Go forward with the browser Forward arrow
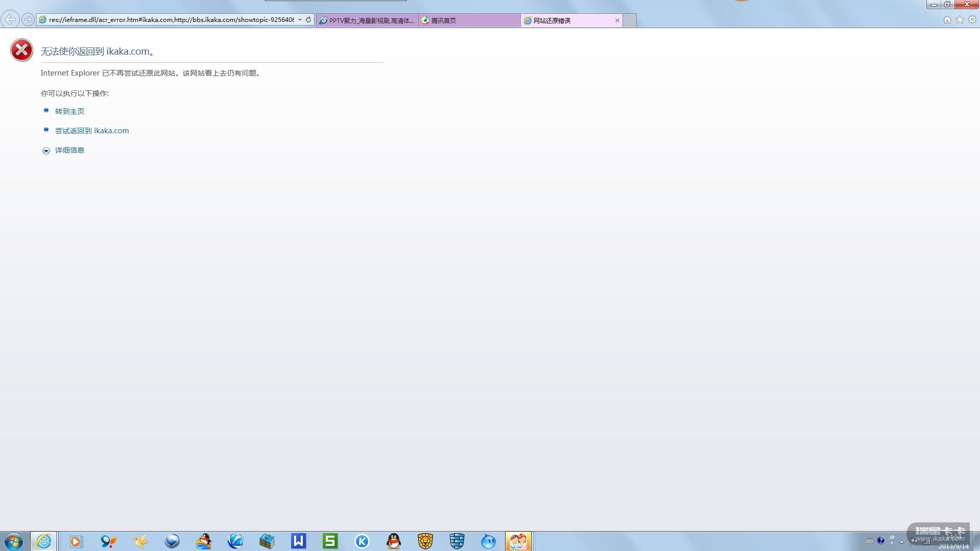The height and width of the screenshot is (551, 980). tap(28, 19)
